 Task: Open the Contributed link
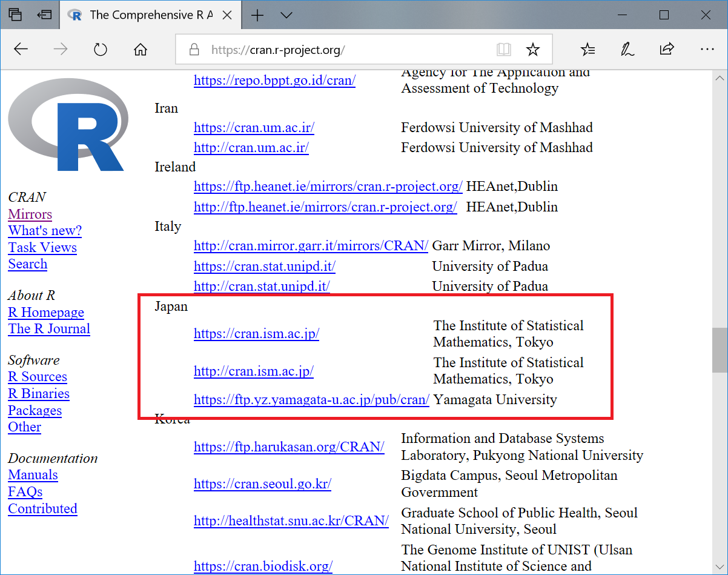pos(43,509)
